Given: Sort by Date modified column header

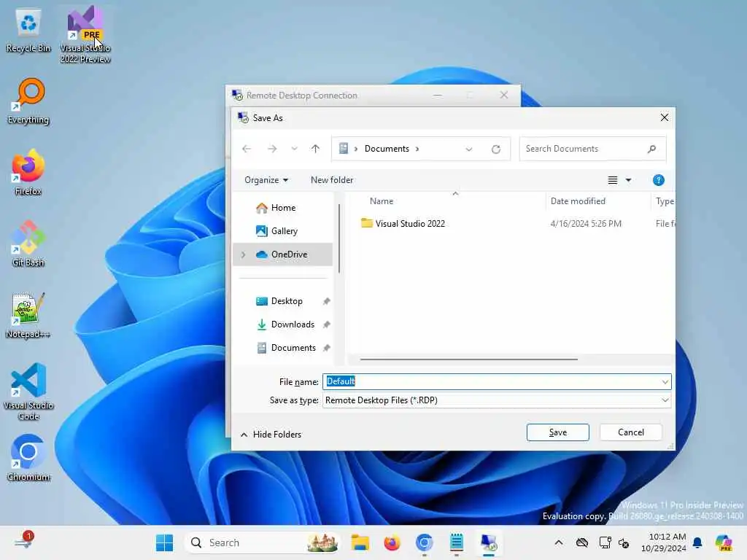Looking at the screenshot, I should pyautogui.click(x=578, y=201).
